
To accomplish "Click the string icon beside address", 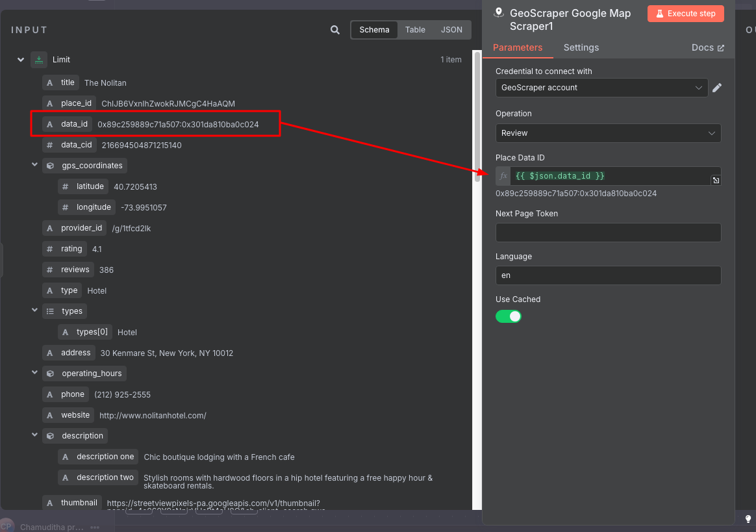I will (x=49, y=353).
